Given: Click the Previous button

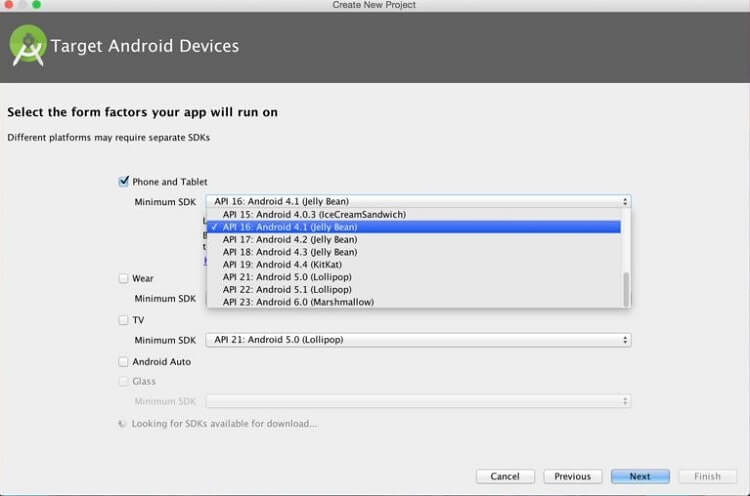Looking at the screenshot, I should point(573,476).
